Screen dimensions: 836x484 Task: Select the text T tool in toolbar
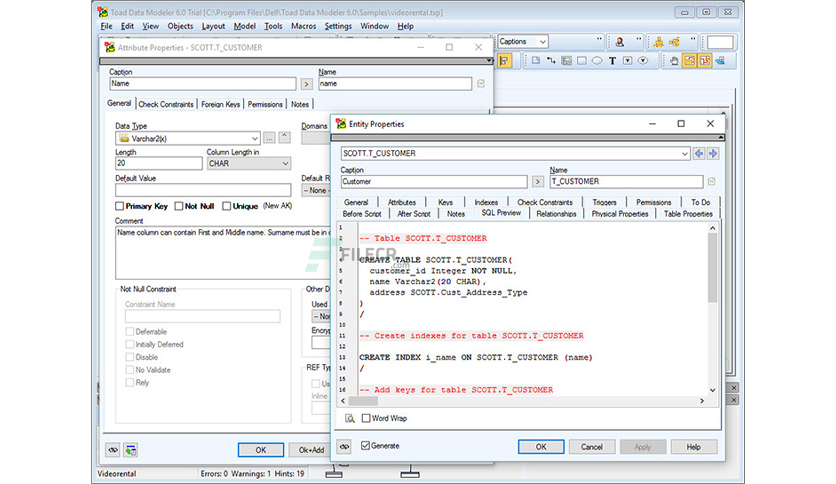(x=612, y=61)
